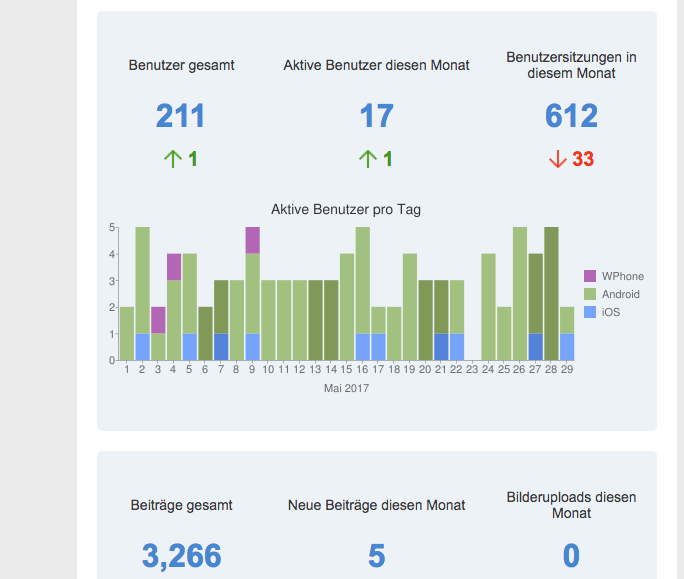Click the blue iOS segment on day 2
The image size is (684, 579).
tap(142, 346)
